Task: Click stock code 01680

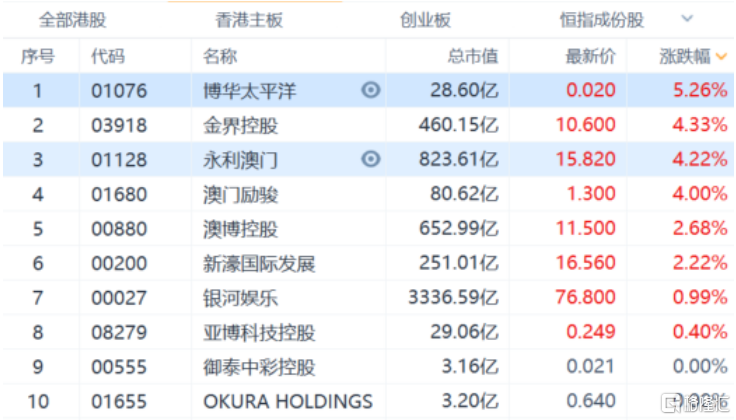Action: tap(118, 194)
